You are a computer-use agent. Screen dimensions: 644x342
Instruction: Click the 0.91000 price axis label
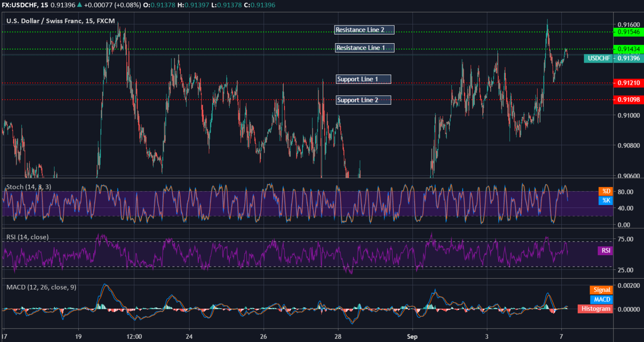point(629,115)
